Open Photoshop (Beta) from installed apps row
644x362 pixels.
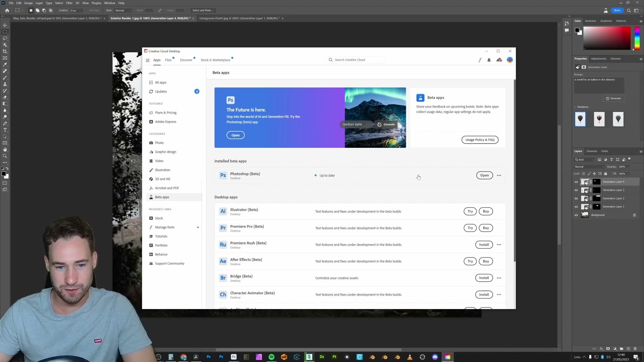(x=484, y=175)
